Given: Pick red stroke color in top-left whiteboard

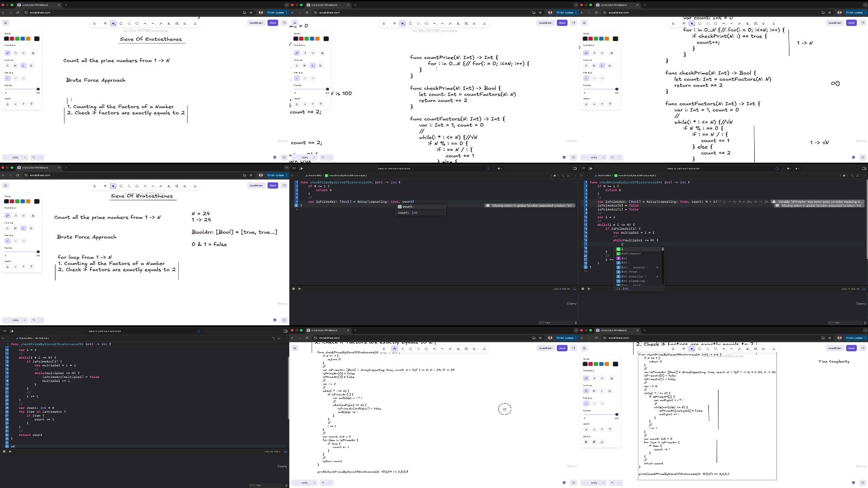Looking at the screenshot, I should pyautogui.click(x=12, y=39).
